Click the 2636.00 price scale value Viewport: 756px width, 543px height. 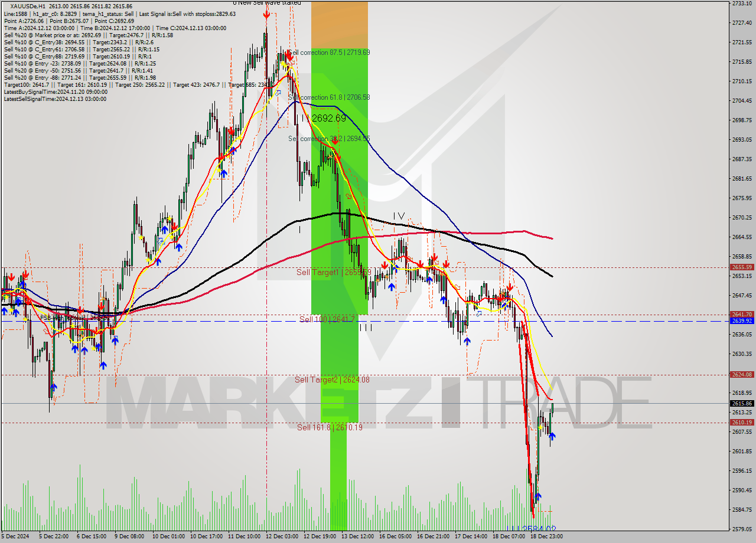pos(741,335)
